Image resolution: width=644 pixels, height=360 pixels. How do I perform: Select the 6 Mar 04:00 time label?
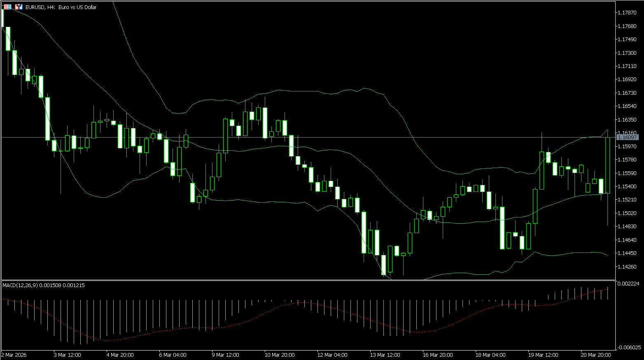[x=173, y=355]
